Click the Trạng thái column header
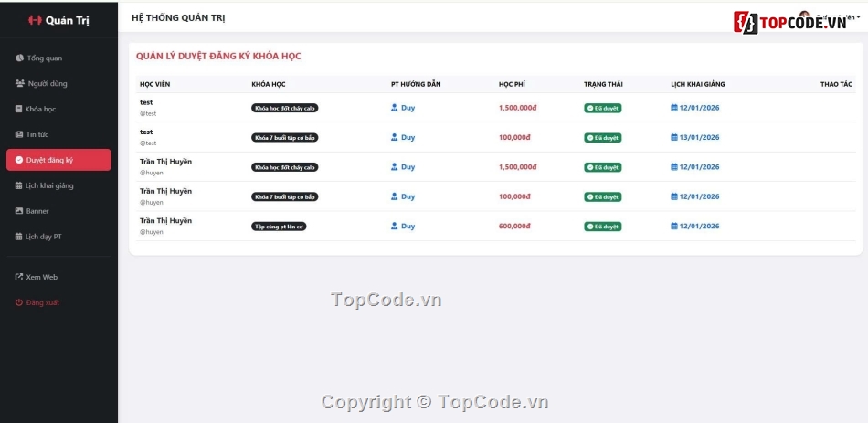The width and height of the screenshot is (868, 423). [603, 84]
